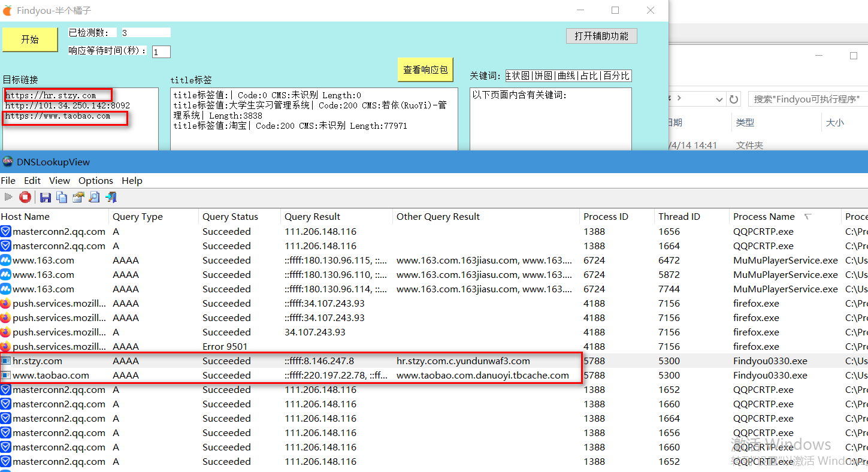Click the title标签 results text area
Screen dimensions: 868x472
tap(314, 119)
